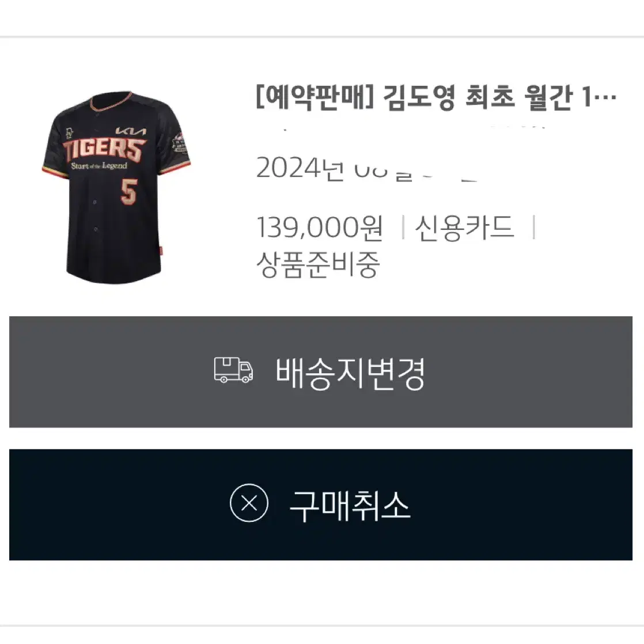
Task: Click the Start of the Legend text
Action: pyautogui.click(x=99, y=166)
